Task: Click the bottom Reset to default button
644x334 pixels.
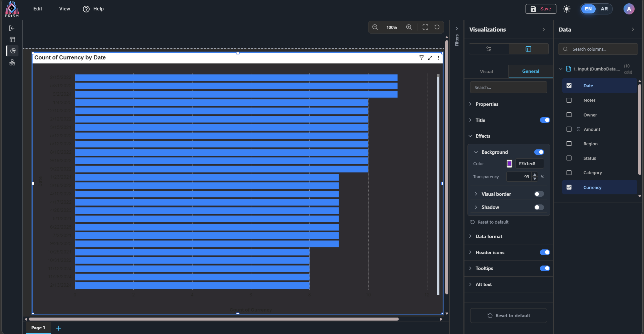Action: coord(508,316)
